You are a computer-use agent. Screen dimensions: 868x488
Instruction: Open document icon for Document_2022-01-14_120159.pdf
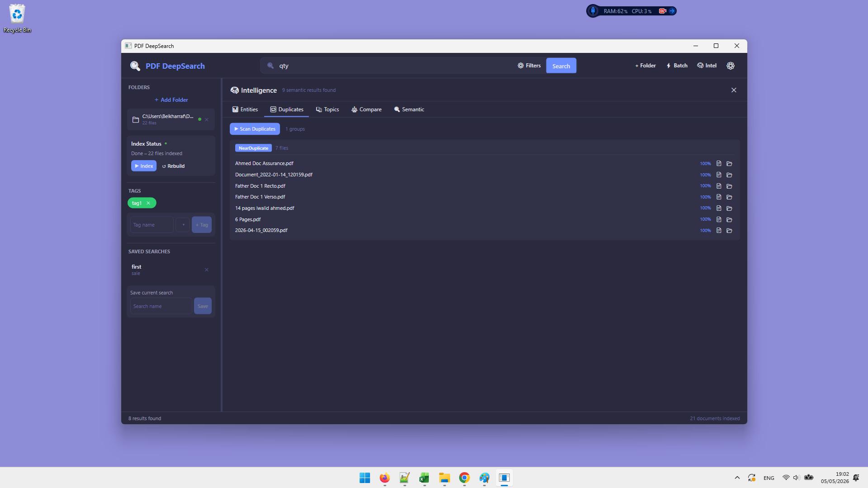[x=719, y=175]
